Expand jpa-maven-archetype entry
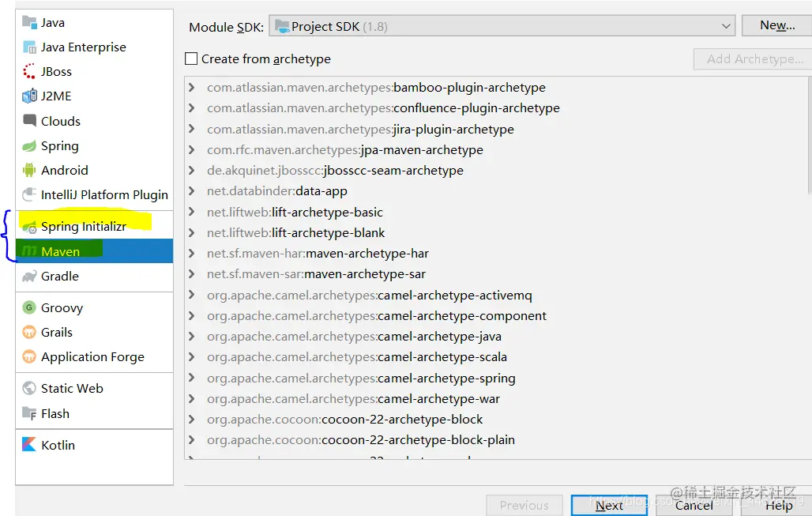Viewport: 812px width, 516px height. coord(192,149)
